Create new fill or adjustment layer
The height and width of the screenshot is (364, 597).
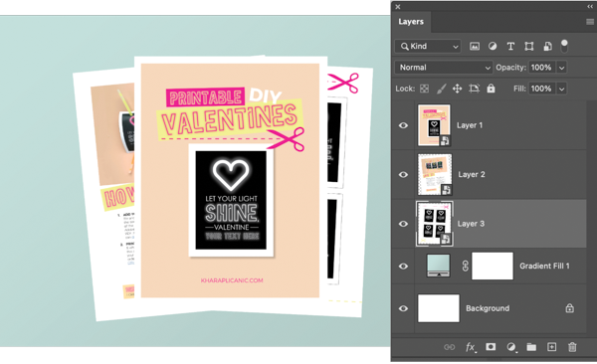[x=511, y=347]
